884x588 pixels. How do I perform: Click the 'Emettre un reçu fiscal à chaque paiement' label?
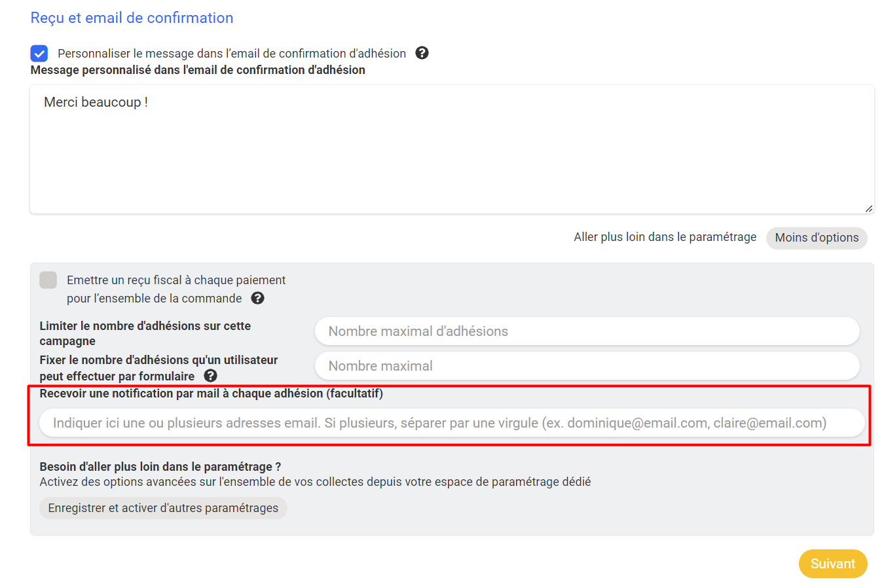175,280
